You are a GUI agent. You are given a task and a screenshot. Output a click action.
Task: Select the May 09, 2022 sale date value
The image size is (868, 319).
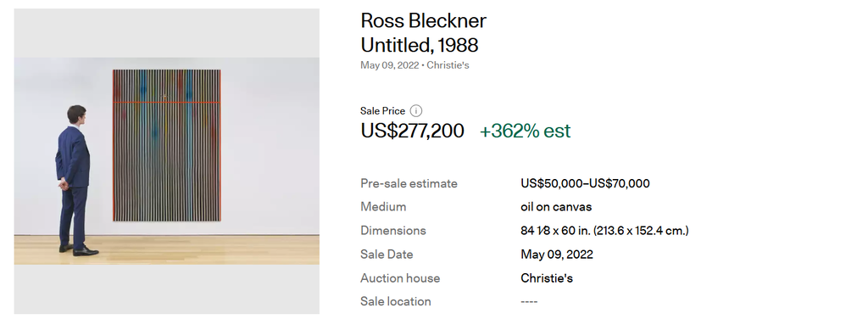click(557, 255)
